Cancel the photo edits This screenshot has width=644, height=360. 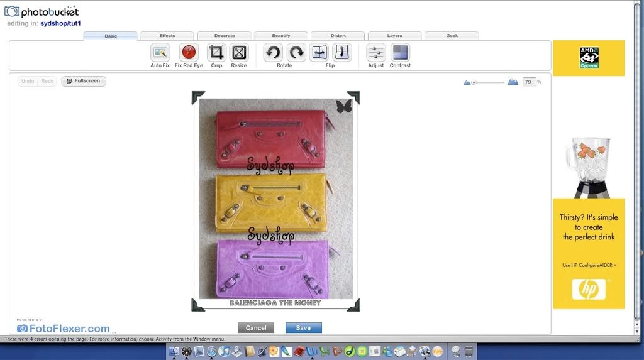(x=256, y=327)
